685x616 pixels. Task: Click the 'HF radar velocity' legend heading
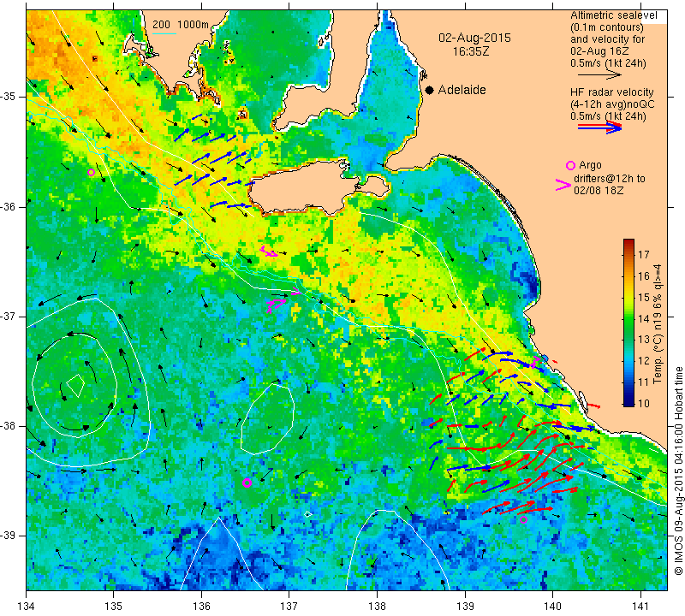[x=611, y=92]
